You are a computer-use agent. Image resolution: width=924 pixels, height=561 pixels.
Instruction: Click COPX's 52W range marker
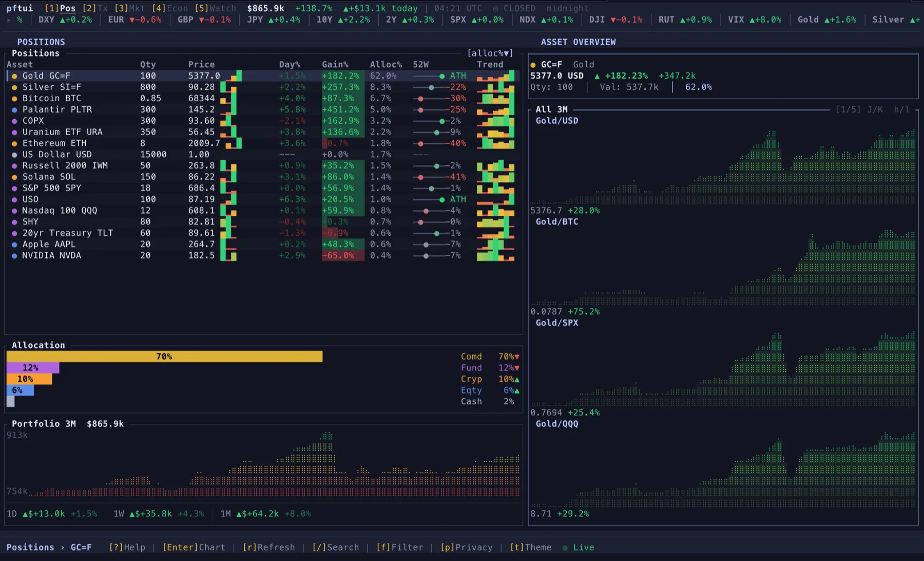(x=442, y=121)
